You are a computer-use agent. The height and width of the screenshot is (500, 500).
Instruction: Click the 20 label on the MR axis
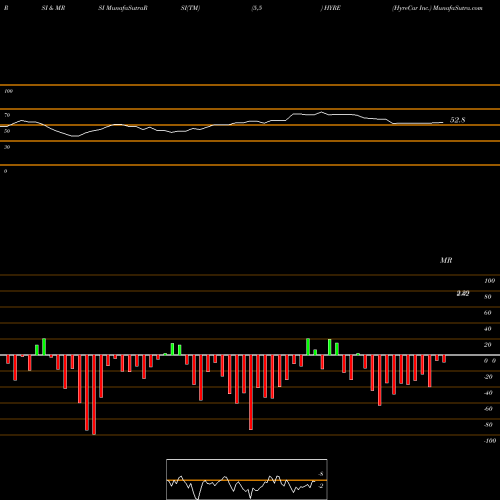[x=488, y=345]
